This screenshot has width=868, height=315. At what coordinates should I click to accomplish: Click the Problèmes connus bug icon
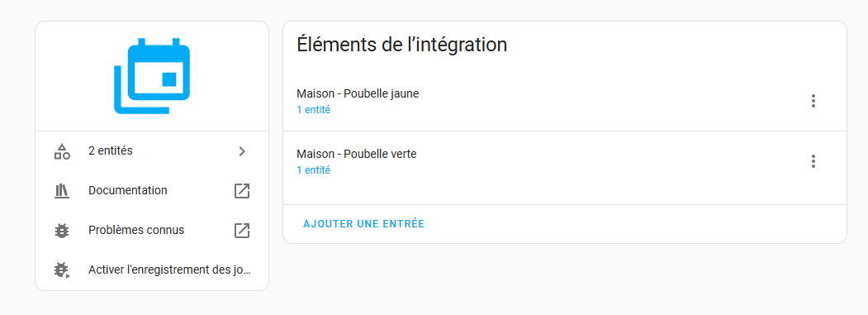[62, 231]
